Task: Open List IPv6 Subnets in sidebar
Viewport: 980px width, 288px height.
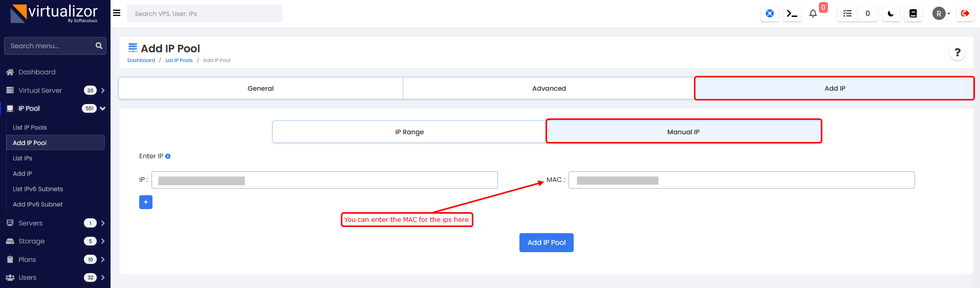Action: 38,189
